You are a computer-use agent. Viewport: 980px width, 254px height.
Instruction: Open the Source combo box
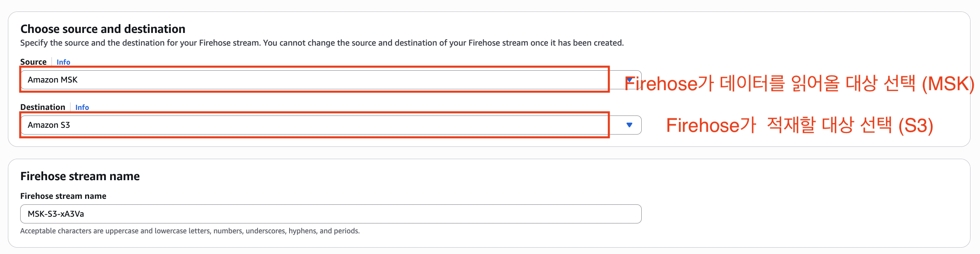click(x=317, y=80)
